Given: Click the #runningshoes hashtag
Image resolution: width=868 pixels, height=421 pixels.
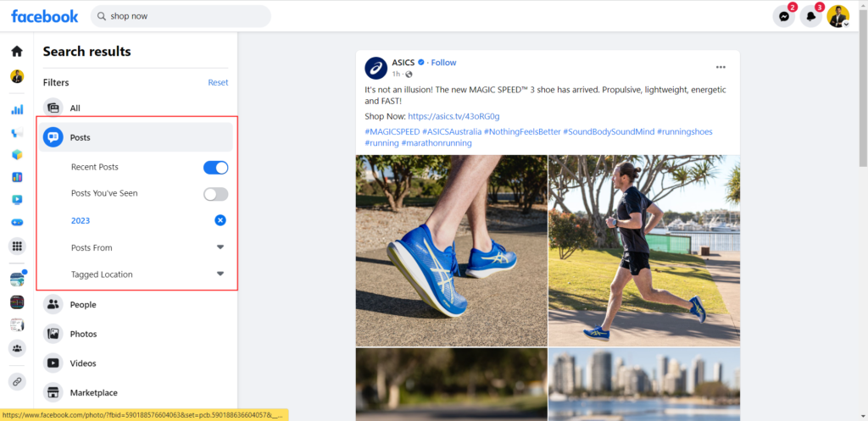Looking at the screenshot, I should pos(685,131).
